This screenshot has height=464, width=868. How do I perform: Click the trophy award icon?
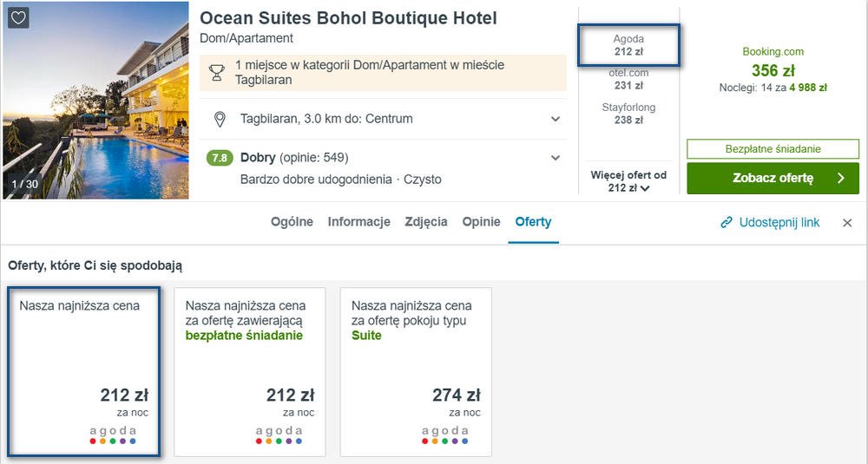(x=216, y=73)
